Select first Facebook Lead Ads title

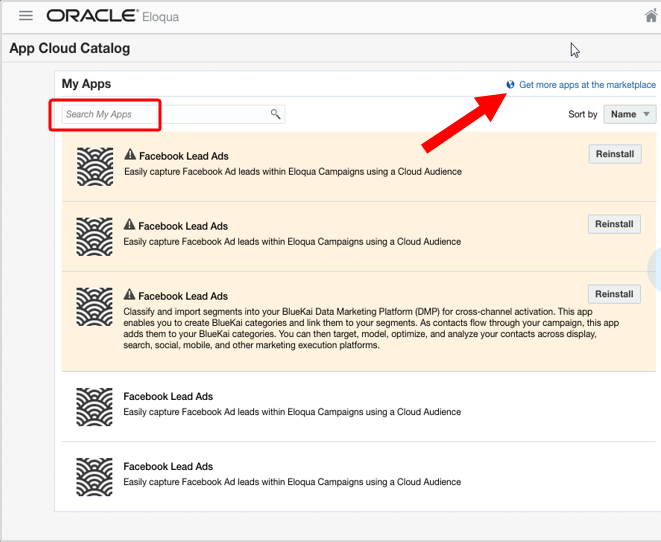[184, 156]
